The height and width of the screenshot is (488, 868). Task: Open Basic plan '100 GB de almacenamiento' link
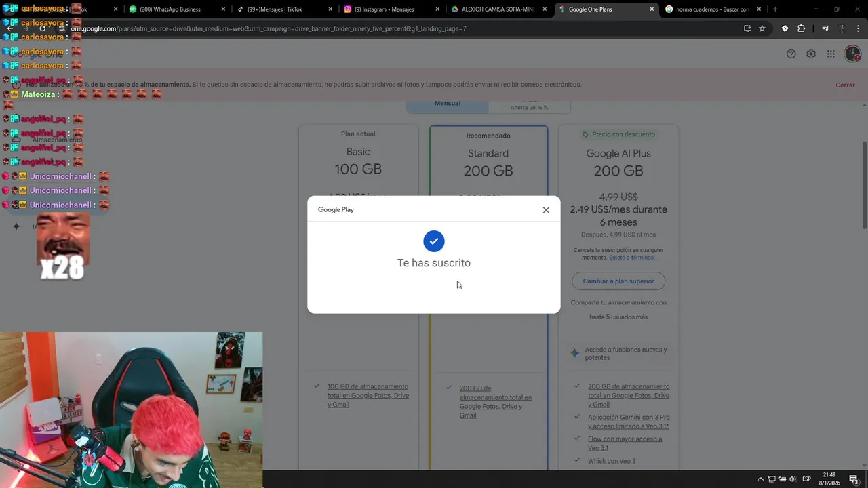pos(368,395)
